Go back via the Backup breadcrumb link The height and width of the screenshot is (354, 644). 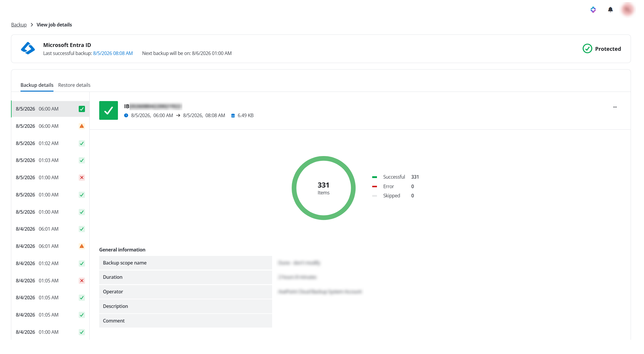pos(19,25)
